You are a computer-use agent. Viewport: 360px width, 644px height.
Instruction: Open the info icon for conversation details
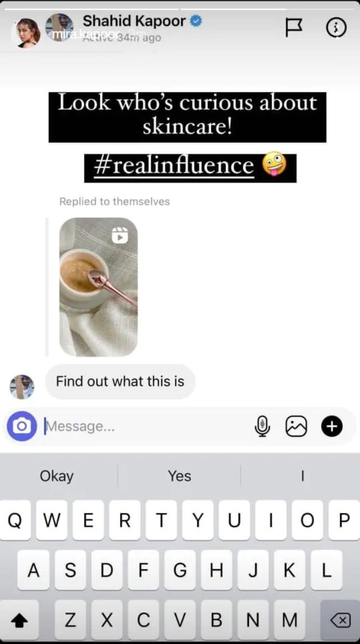[336, 28]
